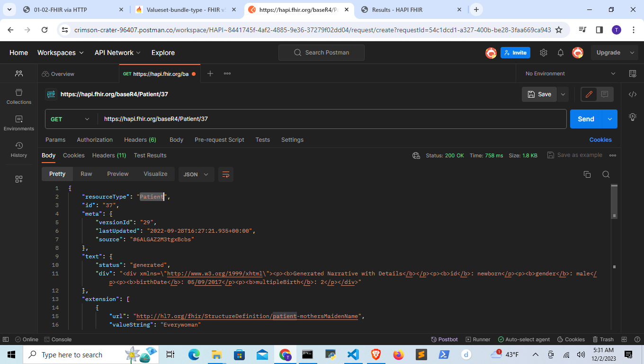644x364 pixels.
Task: Open Visual Studio Code from taskbar
Action: click(353, 355)
